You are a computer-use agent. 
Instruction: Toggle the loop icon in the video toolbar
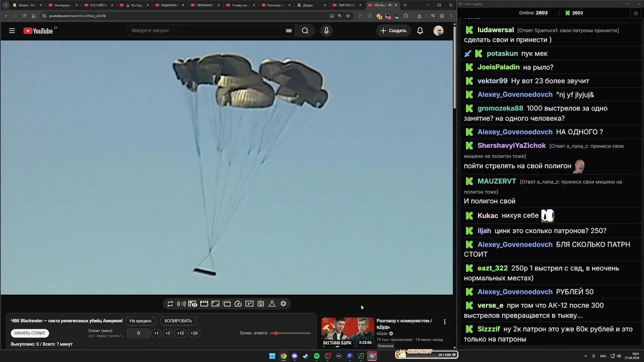pos(170,304)
